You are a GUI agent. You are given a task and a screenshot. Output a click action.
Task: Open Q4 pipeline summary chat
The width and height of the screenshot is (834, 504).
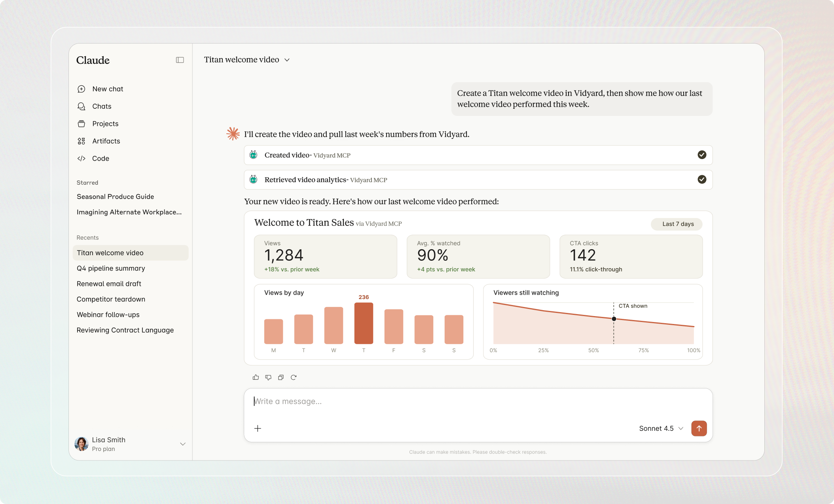(x=111, y=268)
